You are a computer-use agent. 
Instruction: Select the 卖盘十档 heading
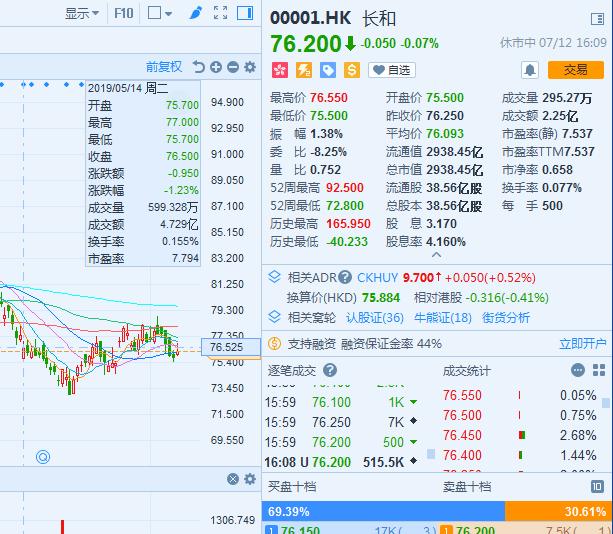click(x=467, y=487)
